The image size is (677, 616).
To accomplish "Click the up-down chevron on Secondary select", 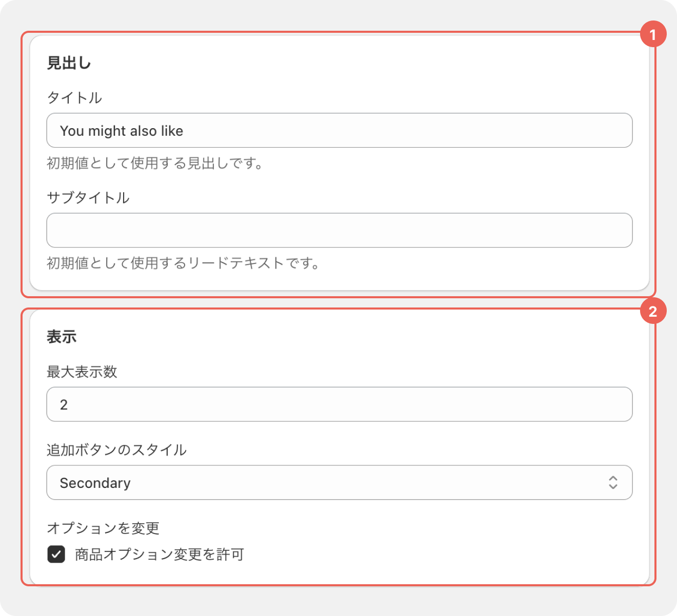I will click(613, 482).
